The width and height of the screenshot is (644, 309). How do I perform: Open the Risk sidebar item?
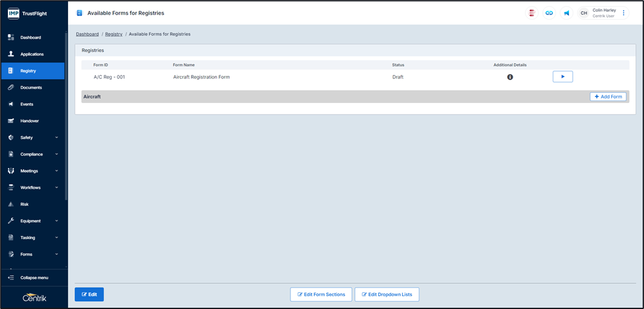[x=25, y=204]
